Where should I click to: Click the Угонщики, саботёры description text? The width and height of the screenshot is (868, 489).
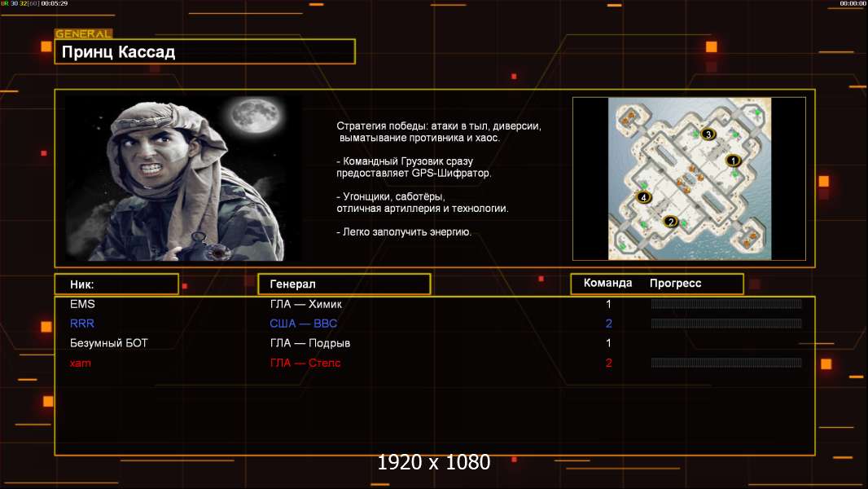tap(423, 203)
